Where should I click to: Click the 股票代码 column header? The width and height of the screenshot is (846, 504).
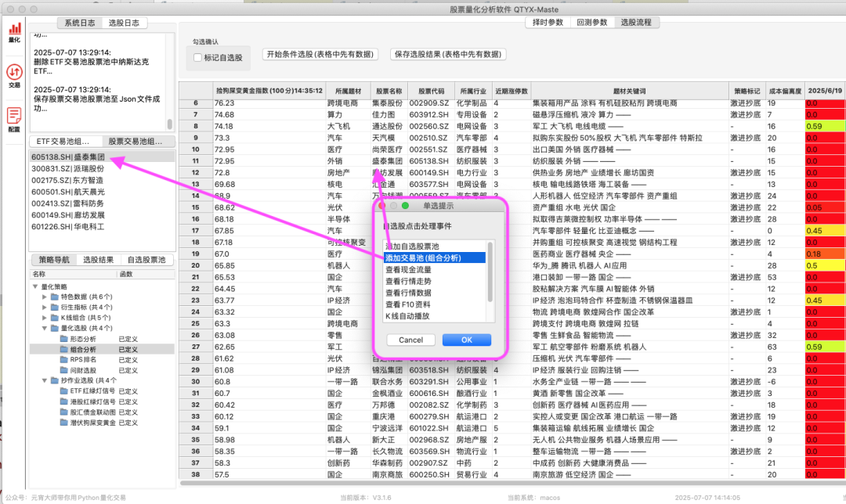point(431,91)
